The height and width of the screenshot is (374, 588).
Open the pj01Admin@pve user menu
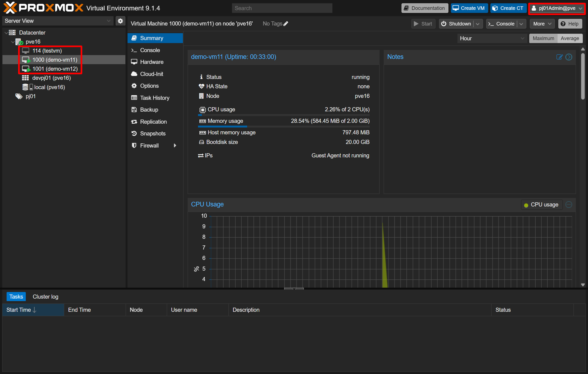(556, 8)
